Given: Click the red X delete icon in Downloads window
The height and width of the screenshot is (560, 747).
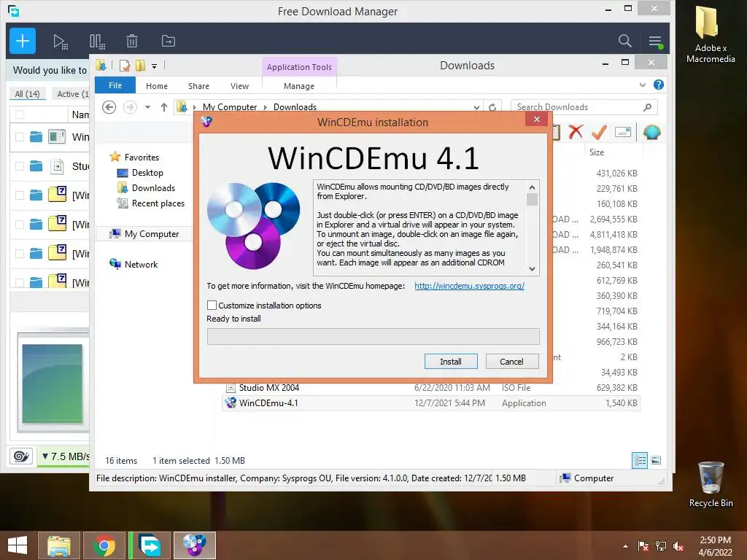Looking at the screenshot, I should pos(576,131).
